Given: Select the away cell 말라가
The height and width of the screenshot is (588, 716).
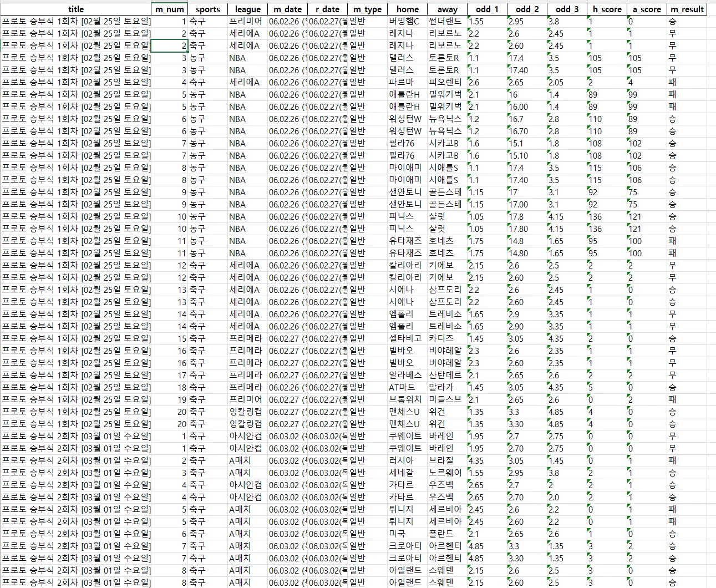Looking at the screenshot, I should click(447, 387).
